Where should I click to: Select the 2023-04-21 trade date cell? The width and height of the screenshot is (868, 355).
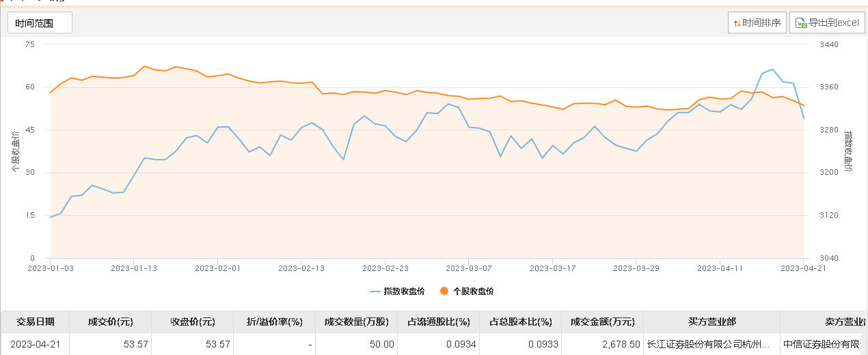pos(35,344)
